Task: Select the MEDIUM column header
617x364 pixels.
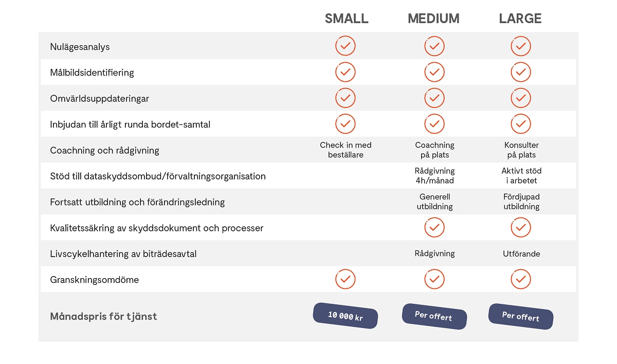Action: [433, 19]
